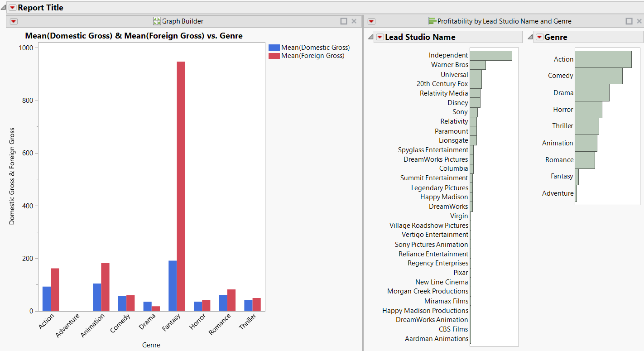
Task: Open the Lead Studio Name red triangle menu
Action: pyautogui.click(x=380, y=37)
